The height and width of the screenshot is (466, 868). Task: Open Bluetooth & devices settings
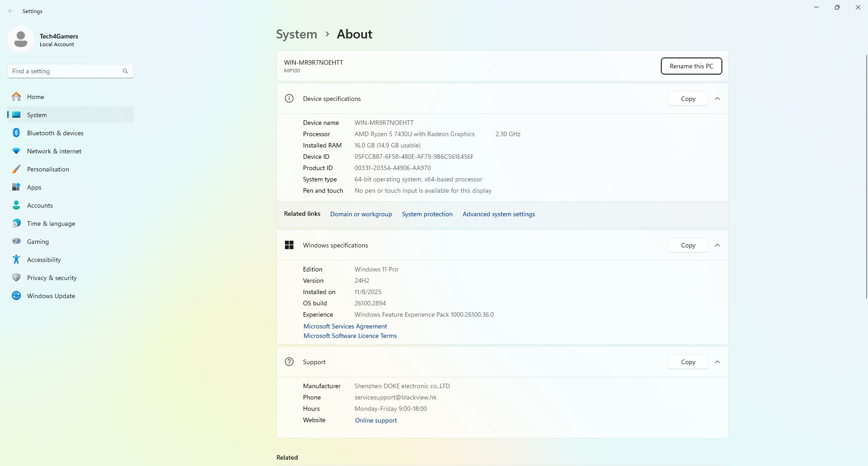coord(55,133)
